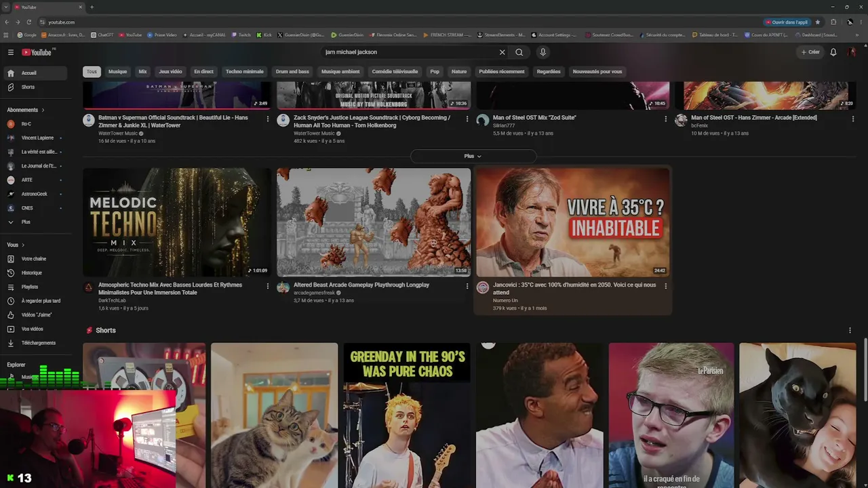Open the WaterTower Music channel avatar for Batman video

click(x=89, y=120)
